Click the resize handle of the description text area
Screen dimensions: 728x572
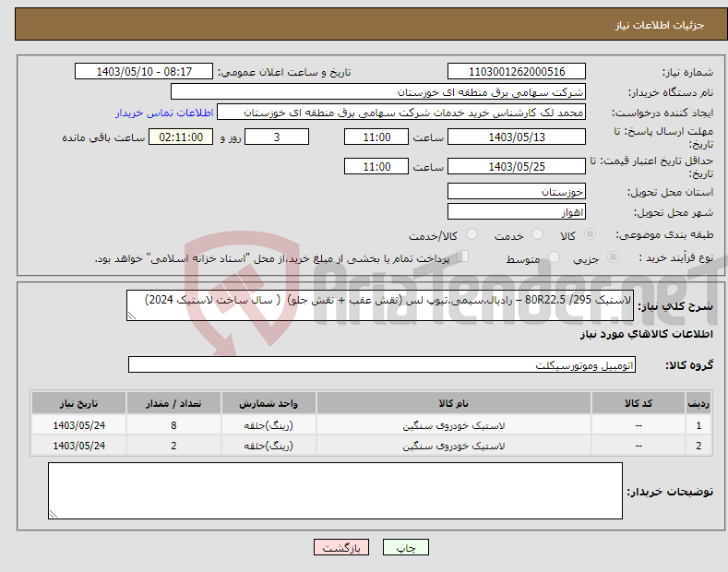click(132, 316)
